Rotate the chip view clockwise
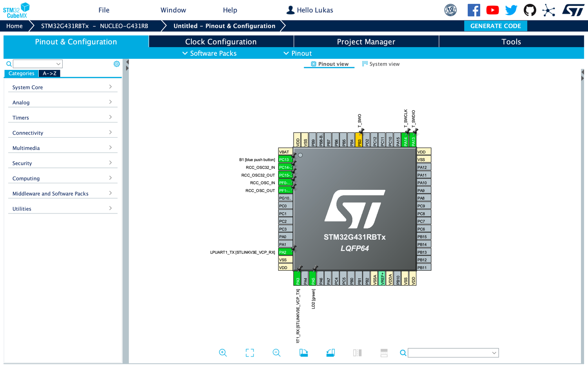 click(x=303, y=353)
